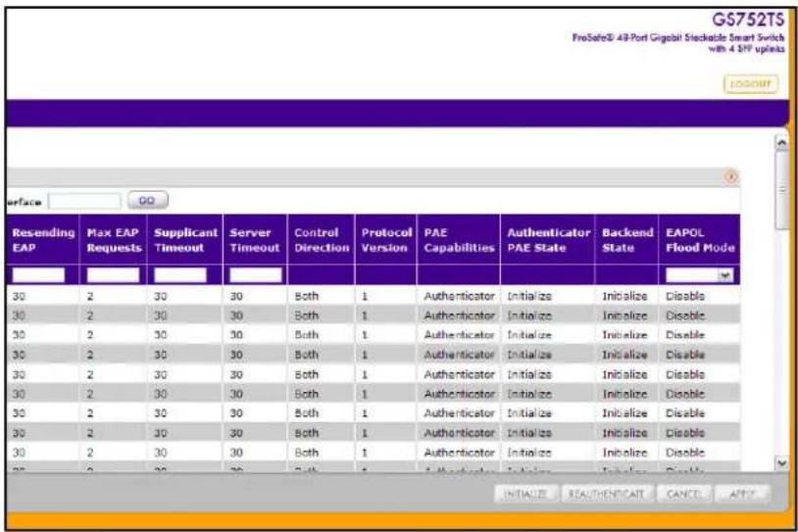Click the LOGOUT button
The image size is (798, 532).
[750, 84]
